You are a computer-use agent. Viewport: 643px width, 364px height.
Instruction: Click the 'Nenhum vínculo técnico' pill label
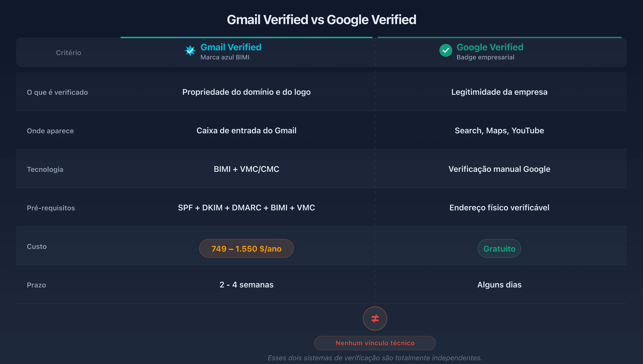375,343
